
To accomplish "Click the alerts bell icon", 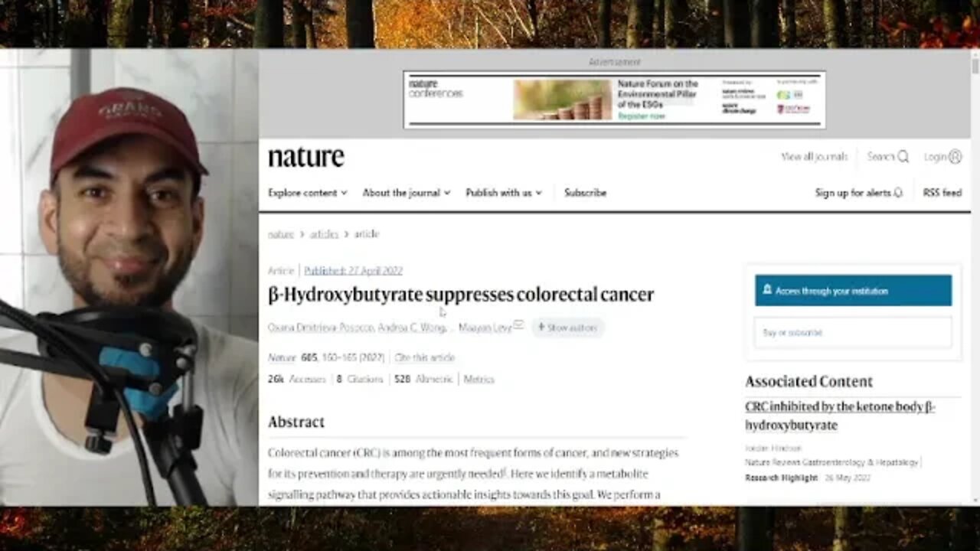I will tap(898, 193).
